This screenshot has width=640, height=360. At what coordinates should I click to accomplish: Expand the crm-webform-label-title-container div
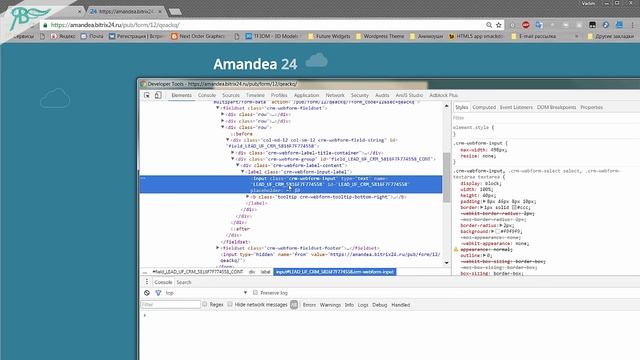pyautogui.click(x=233, y=153)
